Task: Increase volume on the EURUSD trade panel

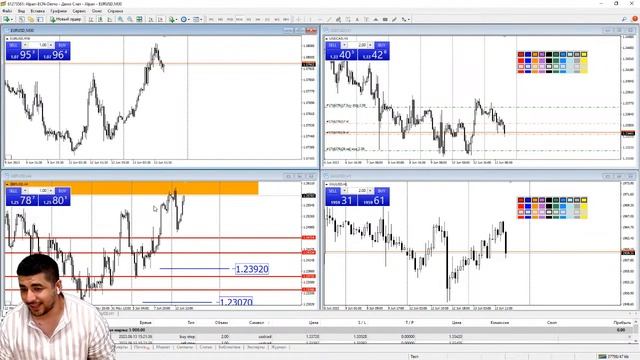Action: click(x=51, y=45)
